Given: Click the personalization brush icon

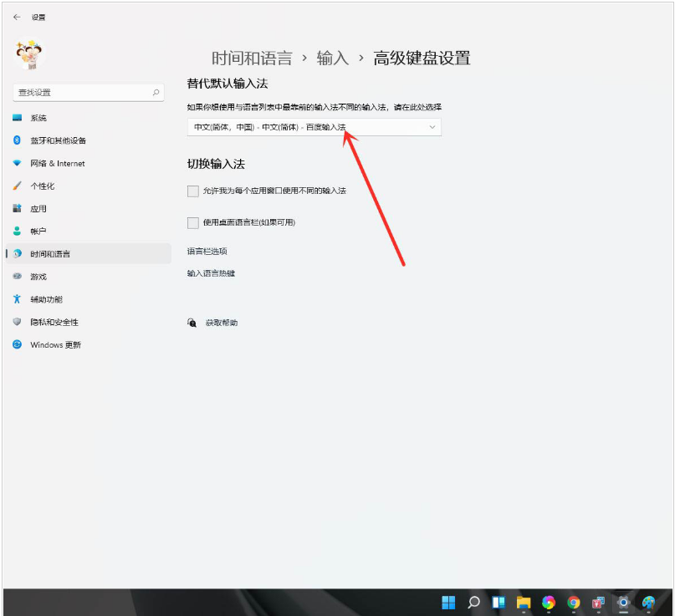Looking at the screenshot, I should pyautogui.click(x=18, y=186).
